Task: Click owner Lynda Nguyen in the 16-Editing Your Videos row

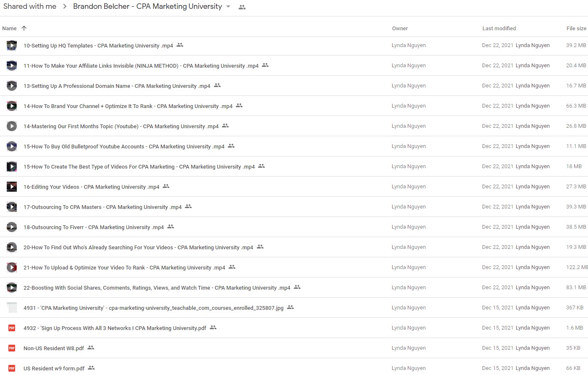Action: pos(409,187)
